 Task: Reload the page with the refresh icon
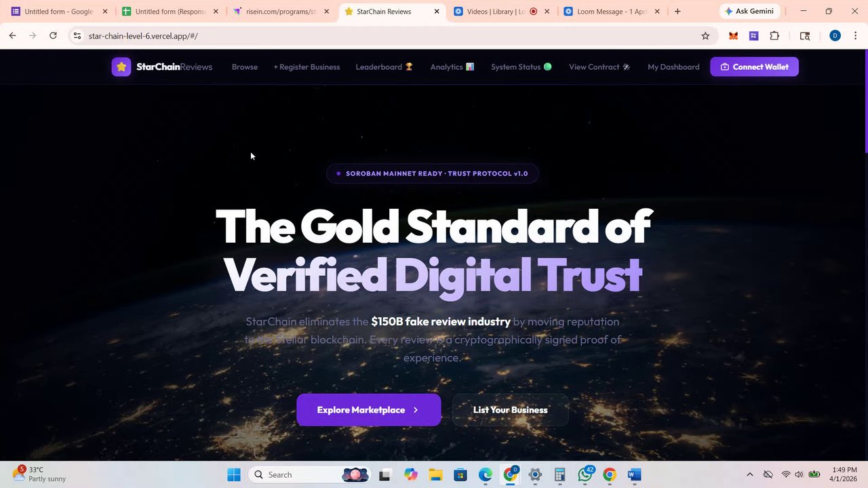tap(53, 36)
